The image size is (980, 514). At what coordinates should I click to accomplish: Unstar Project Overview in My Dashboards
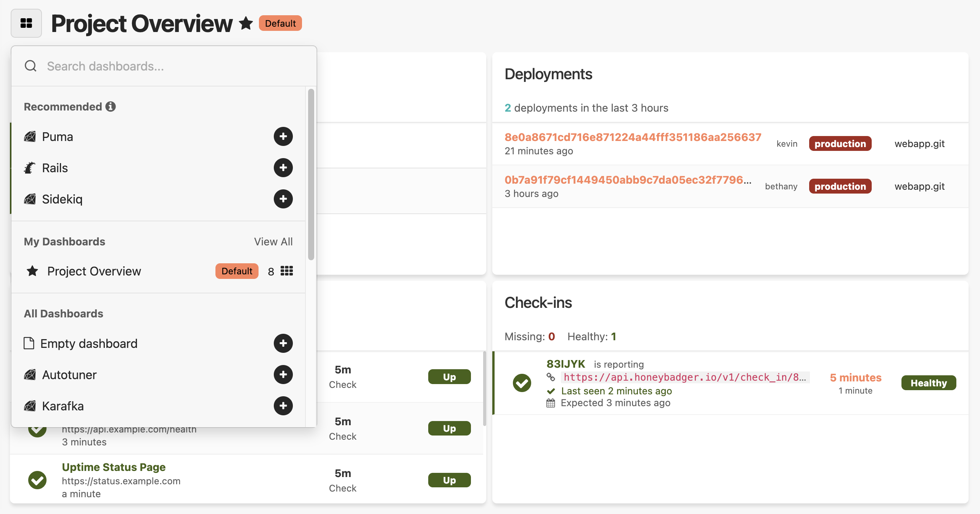pyautogui.click(x=32, y=271)
